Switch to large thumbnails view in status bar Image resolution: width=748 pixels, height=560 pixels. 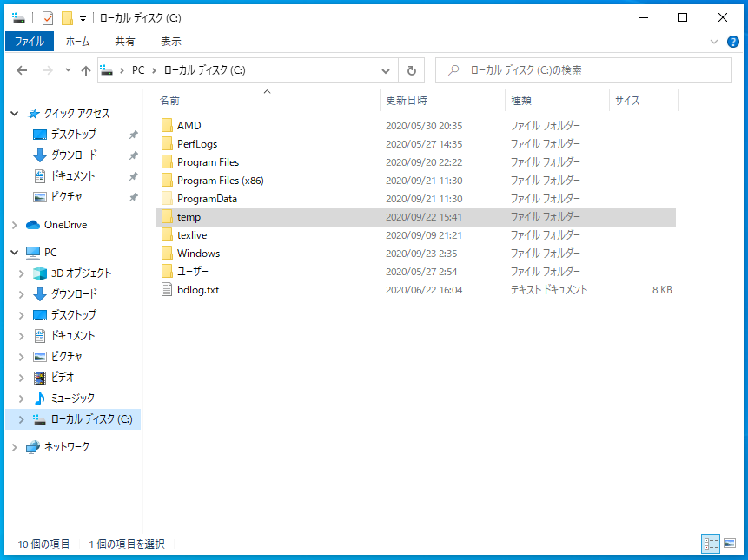(730, 544)
